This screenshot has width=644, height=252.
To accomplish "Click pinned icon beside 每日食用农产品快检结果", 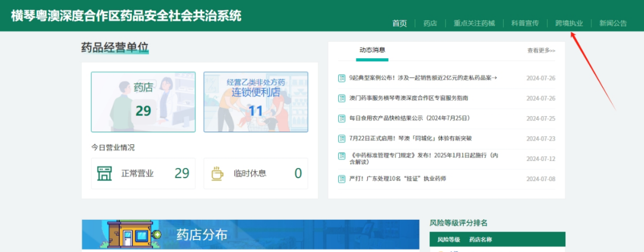I will click(x=342, y=118).
